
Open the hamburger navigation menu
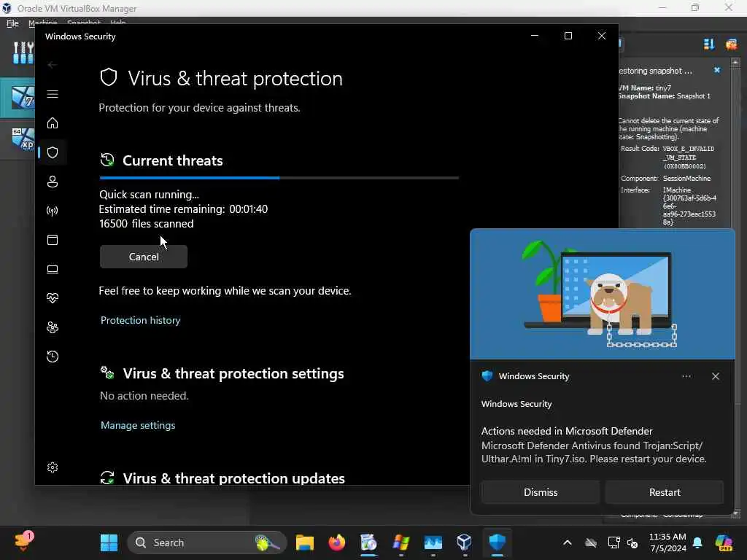pos(53,94)
